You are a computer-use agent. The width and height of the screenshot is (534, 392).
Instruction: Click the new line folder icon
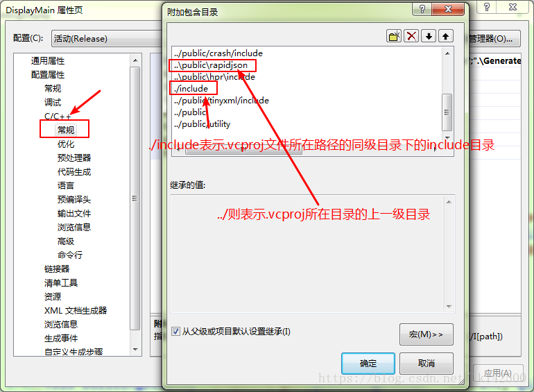pyautogui.click(x=394, y=36)
